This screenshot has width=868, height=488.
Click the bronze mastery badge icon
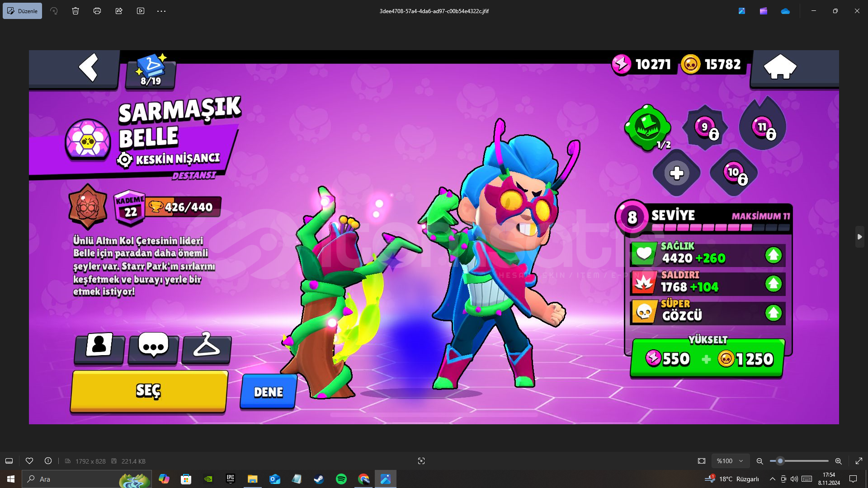(88, 207)
